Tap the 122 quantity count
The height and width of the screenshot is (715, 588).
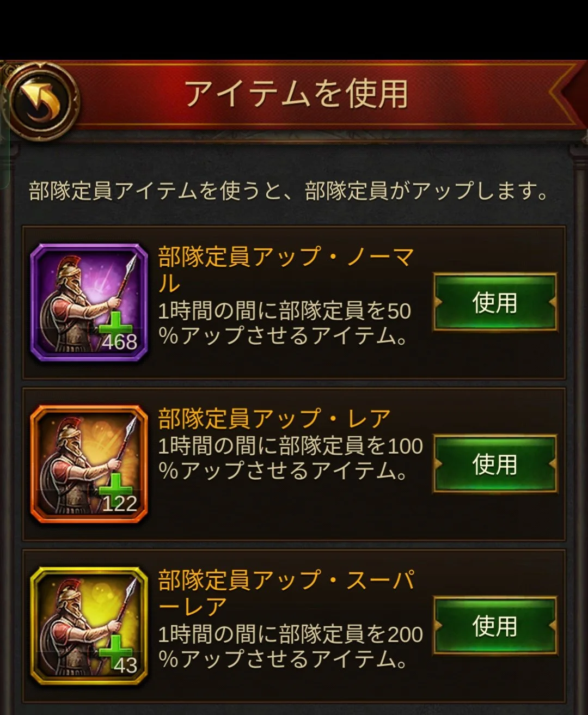(x=119, y=504)
